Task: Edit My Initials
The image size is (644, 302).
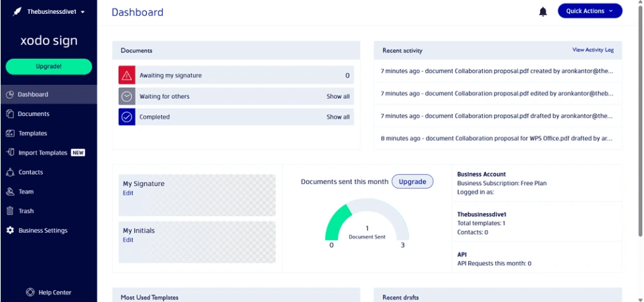Action: (x=128, y=240)
